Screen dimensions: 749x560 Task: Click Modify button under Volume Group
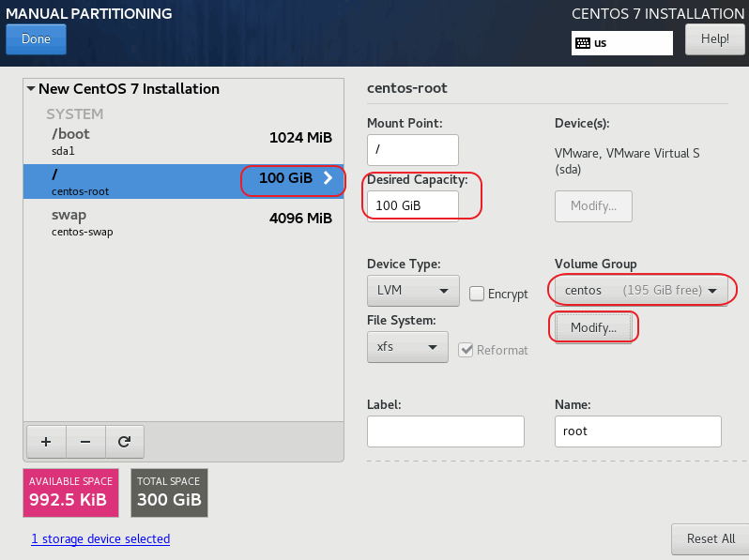tap(592, 327)
